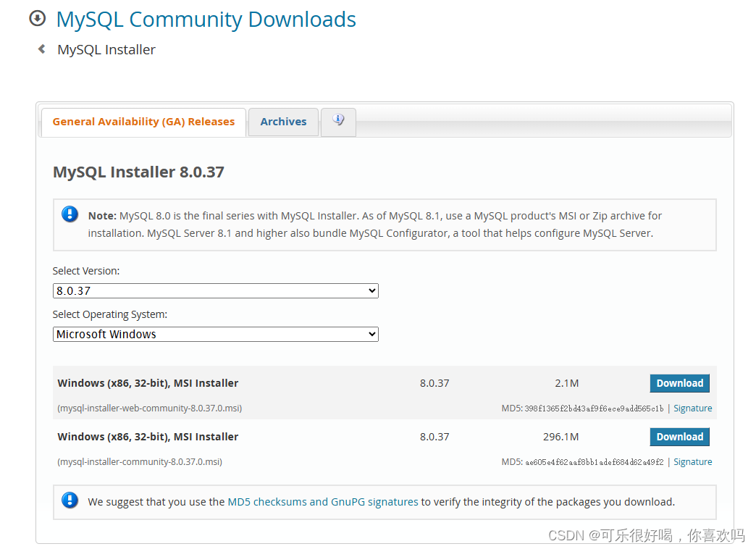Open the Signature link for the web installer
Screen dimensions: 756x549
click(692, 408)
